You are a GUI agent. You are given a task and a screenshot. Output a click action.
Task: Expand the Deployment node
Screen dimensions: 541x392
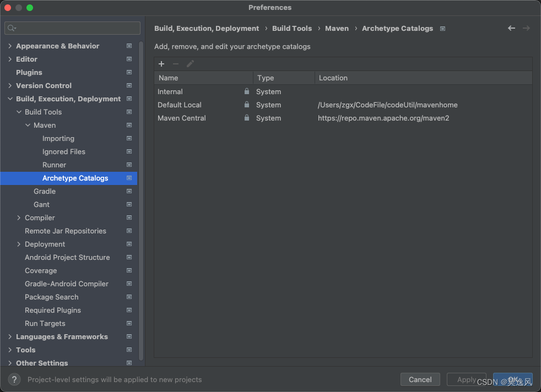pos(19,244)
